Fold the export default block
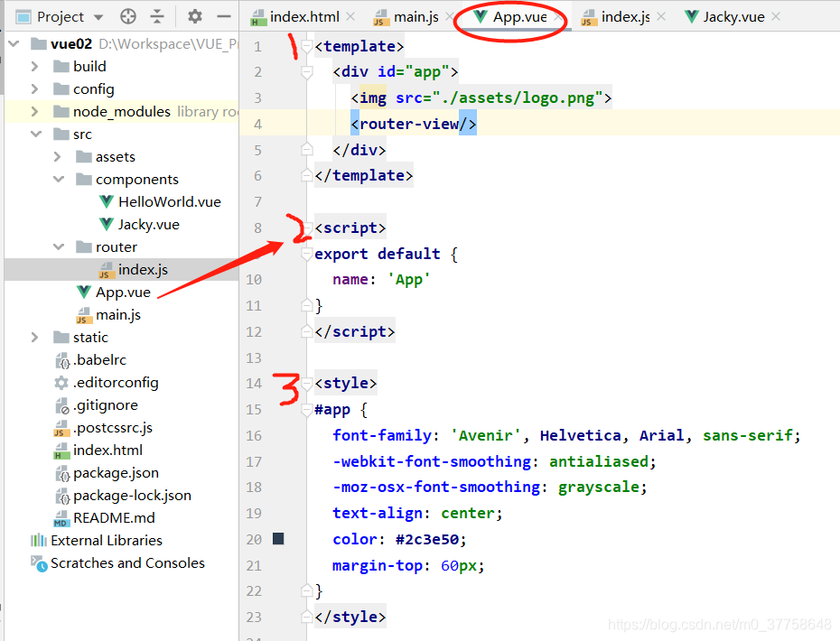The height and width of the screenshot is (641, 840). [307, 254]
